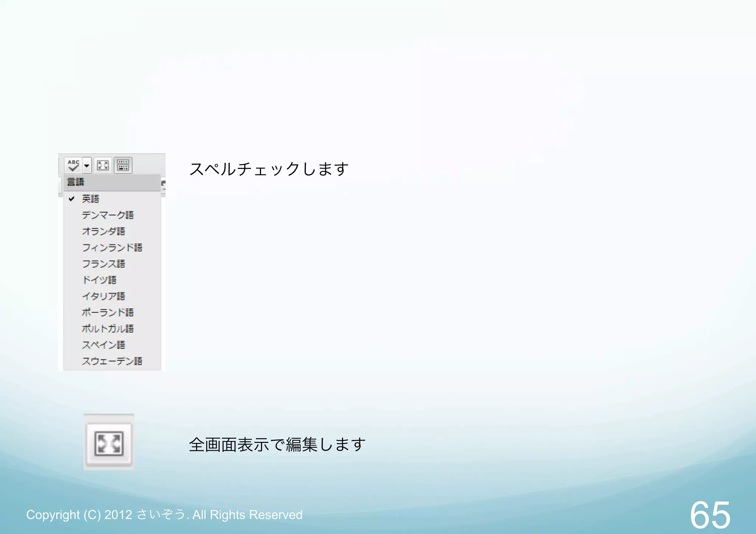Toggle the kitchen sink toolbar icon
Screen dimensions: 756x534
coord(123,165)
